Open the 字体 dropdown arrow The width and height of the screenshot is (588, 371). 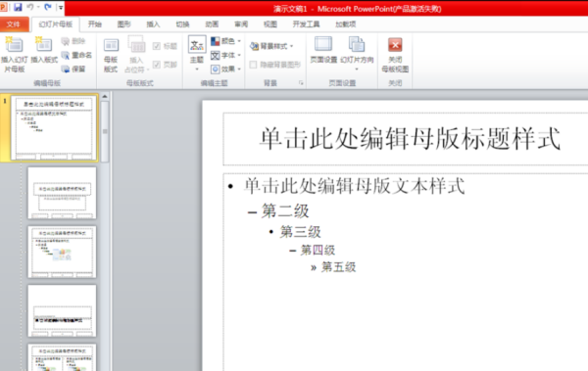click(239, 56)
